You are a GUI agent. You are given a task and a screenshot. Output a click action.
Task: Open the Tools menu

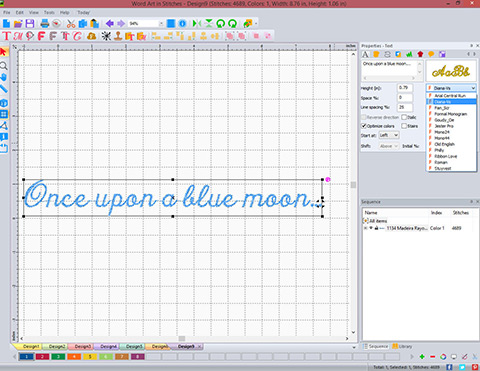[x=49, y=12]
